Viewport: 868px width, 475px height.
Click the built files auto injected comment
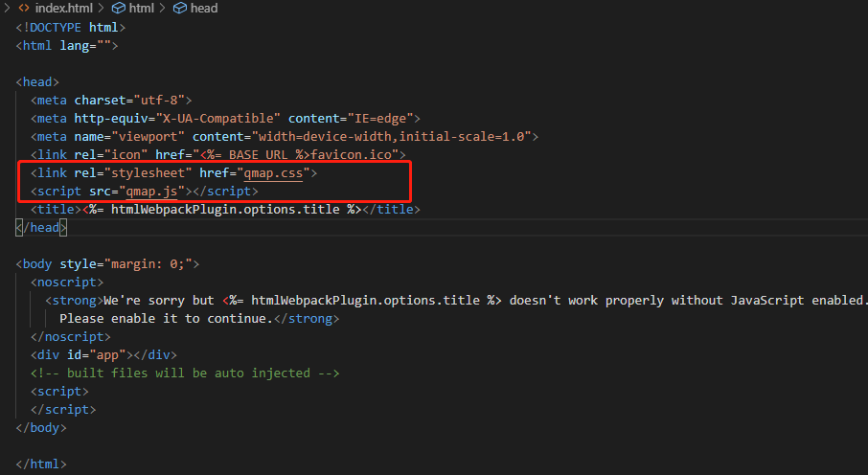(185, 373)
